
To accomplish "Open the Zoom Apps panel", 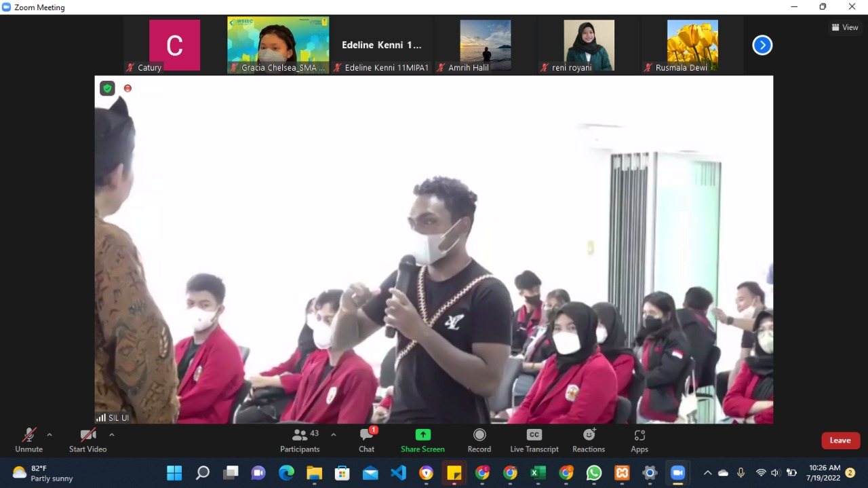I will [639, 440].
